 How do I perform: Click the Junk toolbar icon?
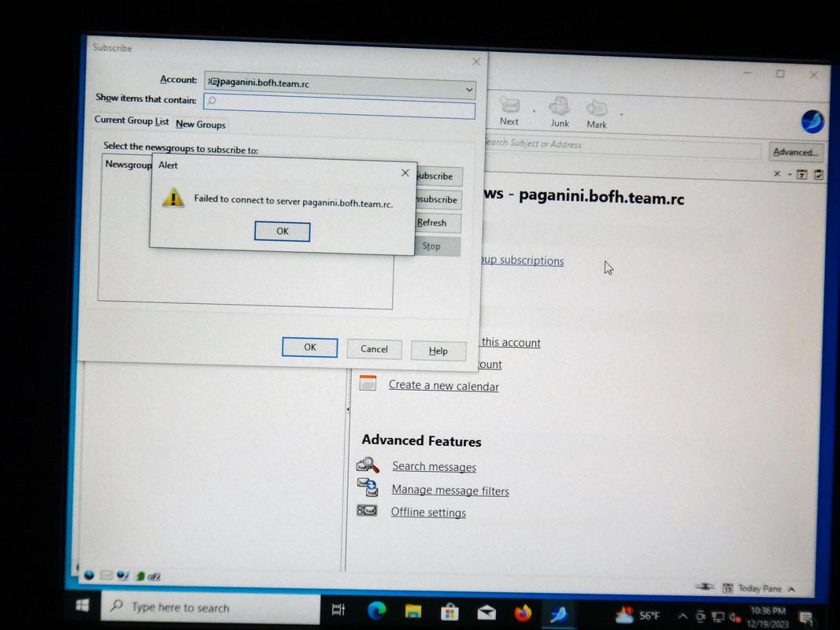[559, 113]
